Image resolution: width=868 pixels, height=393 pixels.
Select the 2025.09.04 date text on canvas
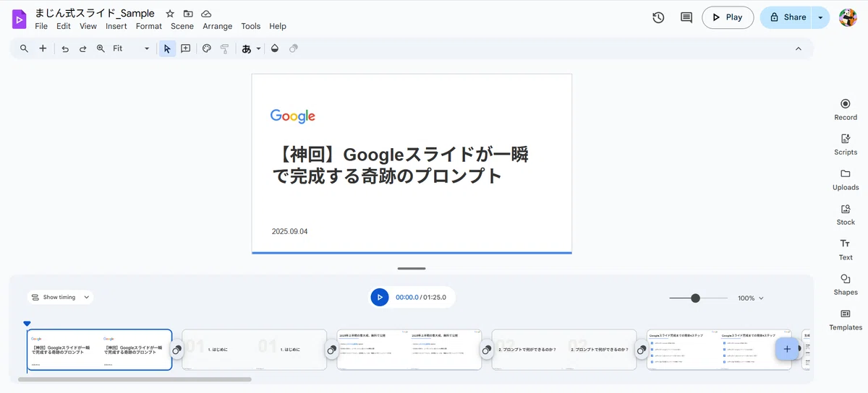tap(290, 231)
